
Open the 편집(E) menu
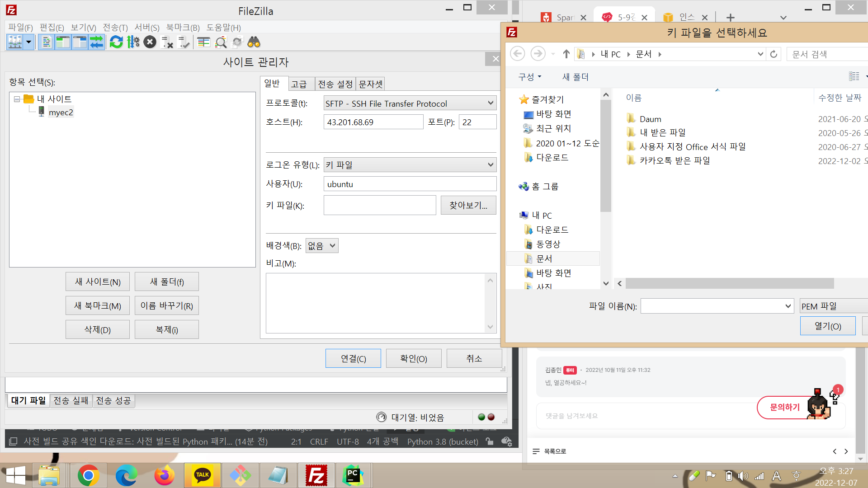coord(52,28)
